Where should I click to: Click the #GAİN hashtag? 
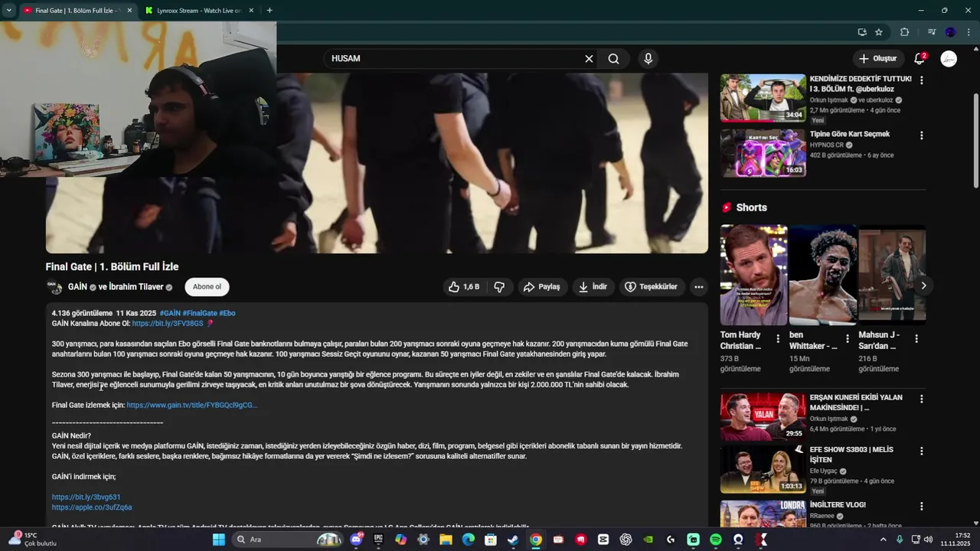170,314
